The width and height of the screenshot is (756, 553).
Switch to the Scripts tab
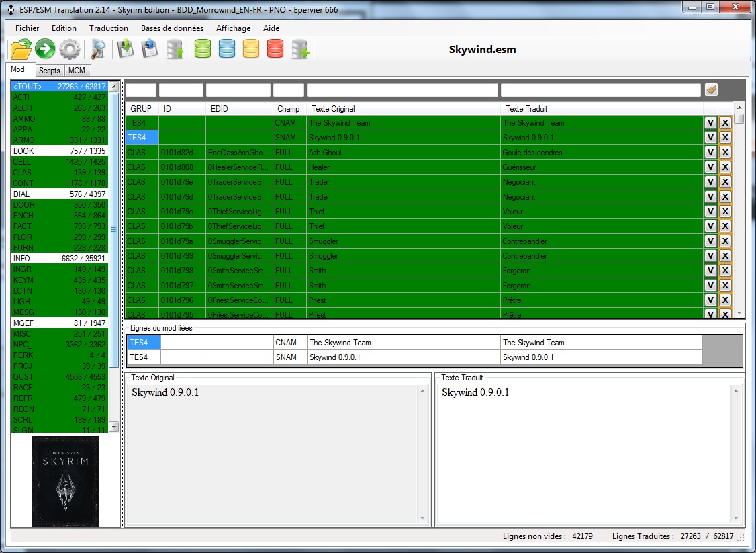(50, 71)
